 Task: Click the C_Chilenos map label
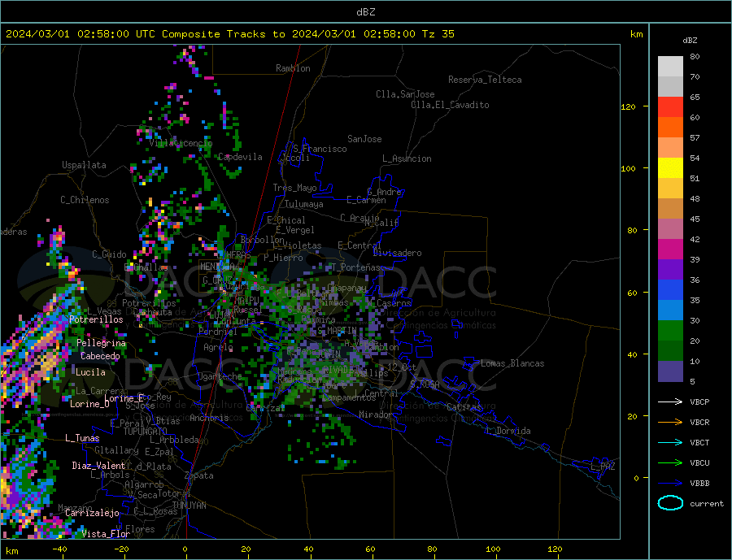click(85, 200)
